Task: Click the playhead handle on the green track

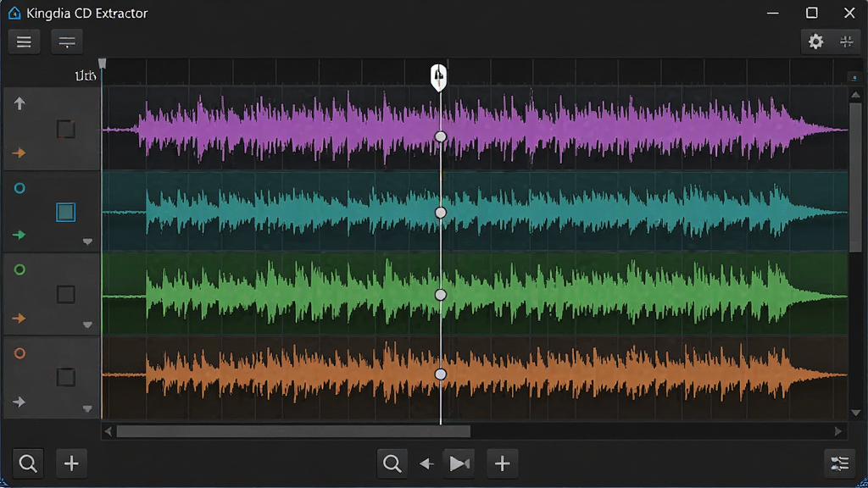Action: click(x=441, y=295)
